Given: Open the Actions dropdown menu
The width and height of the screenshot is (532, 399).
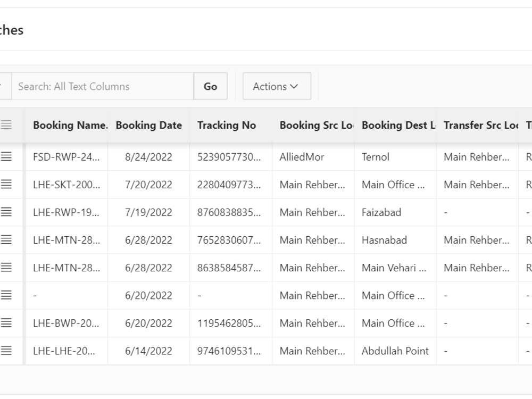Looking at the screenshot, I should (277, 86).
